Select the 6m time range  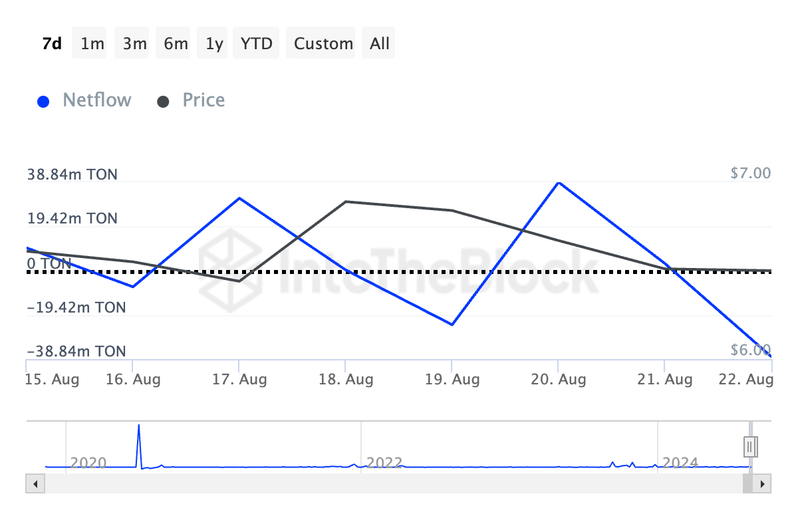[x=176, y=44]
